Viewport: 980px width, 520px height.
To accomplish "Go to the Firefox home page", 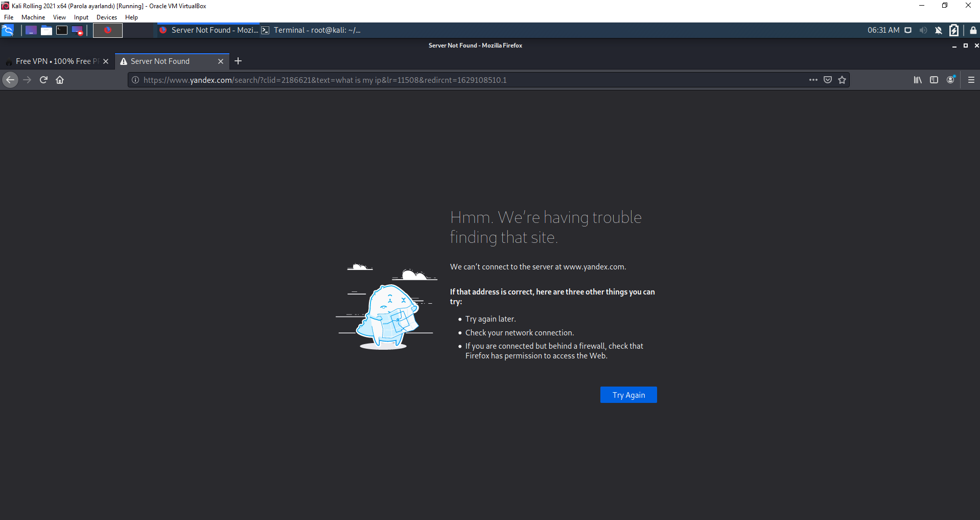I will tap(60, 80).
